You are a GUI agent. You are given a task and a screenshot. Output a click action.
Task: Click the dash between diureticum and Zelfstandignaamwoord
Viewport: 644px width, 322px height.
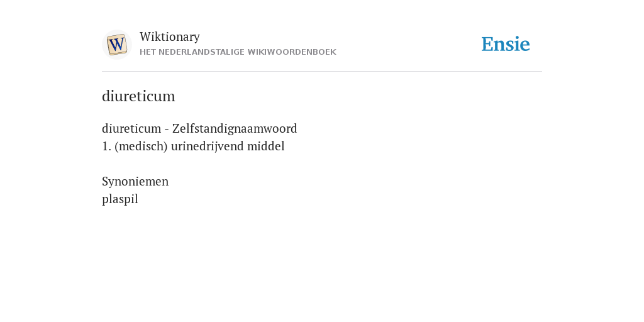pyautogui.click(x=167, y=129)
